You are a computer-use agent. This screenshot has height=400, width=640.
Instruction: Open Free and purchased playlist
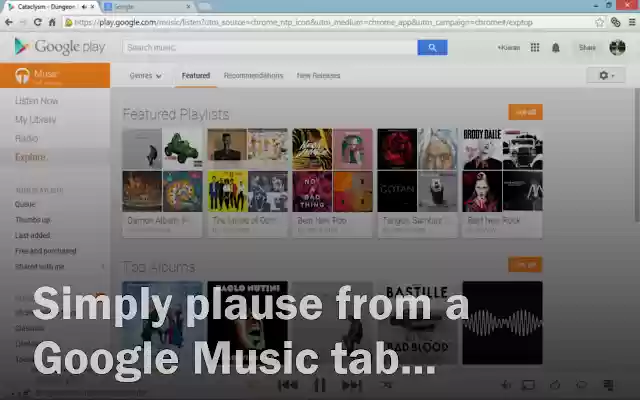click(x=46, y=251)
